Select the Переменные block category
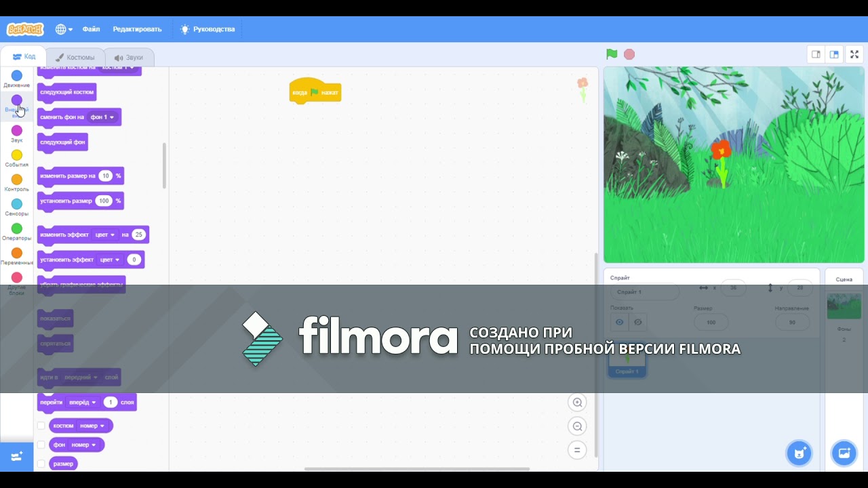The height and width of the screenshot is (488, 868). coord(17,256)
